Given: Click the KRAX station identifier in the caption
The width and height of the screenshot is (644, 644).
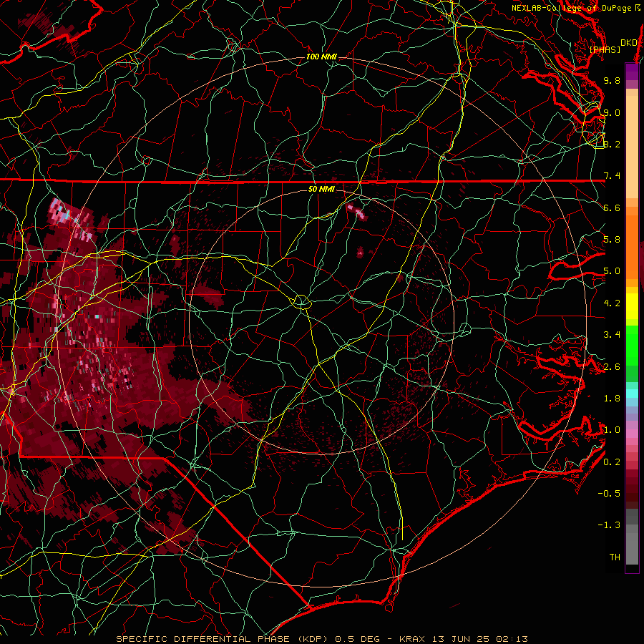Looking at the screenshot, I should (412, 639).
